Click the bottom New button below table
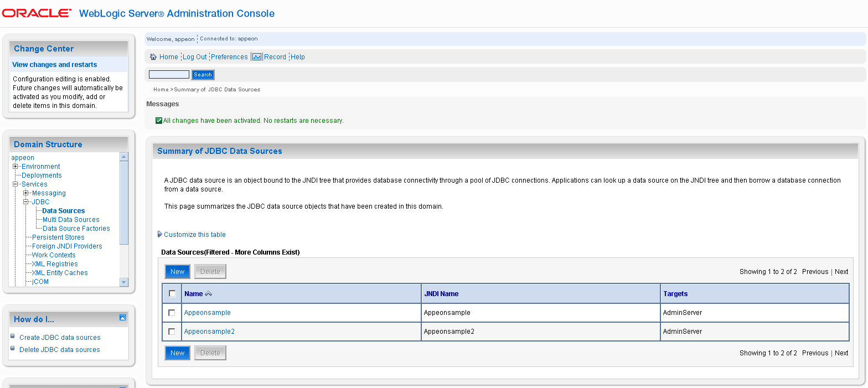This screenshot has height=388, width=868. (178, 353)
